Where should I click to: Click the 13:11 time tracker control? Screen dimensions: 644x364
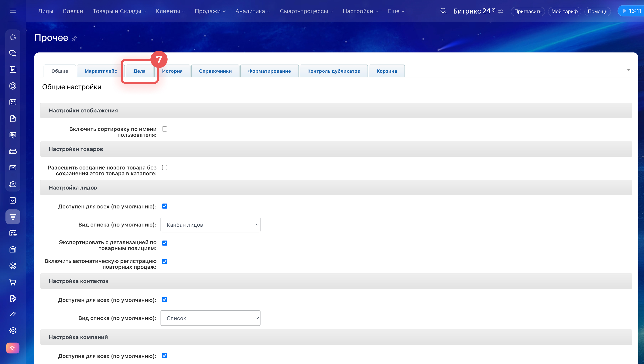pos(632,11)
